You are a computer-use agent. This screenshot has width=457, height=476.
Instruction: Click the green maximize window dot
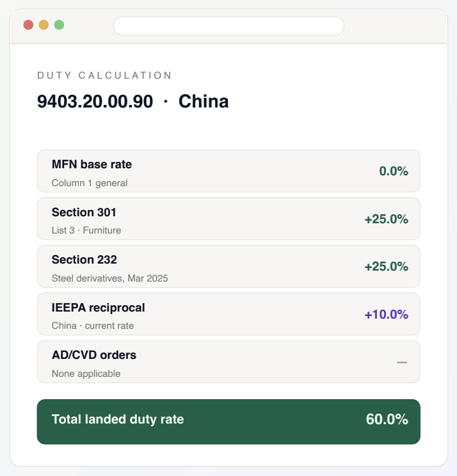pos(60,25)
